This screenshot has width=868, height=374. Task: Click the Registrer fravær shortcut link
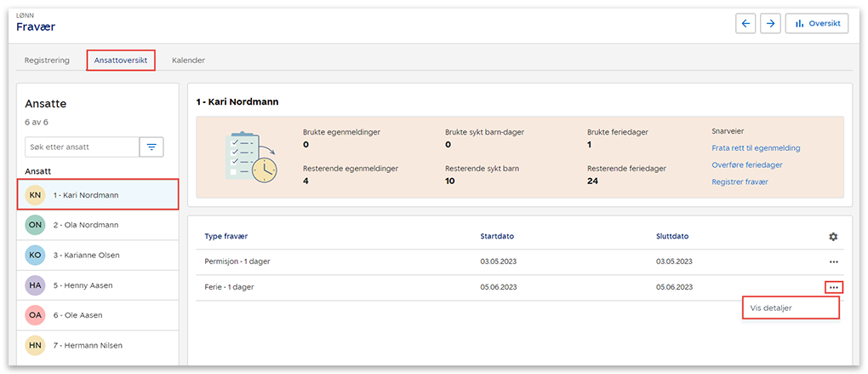click(740, 181)
